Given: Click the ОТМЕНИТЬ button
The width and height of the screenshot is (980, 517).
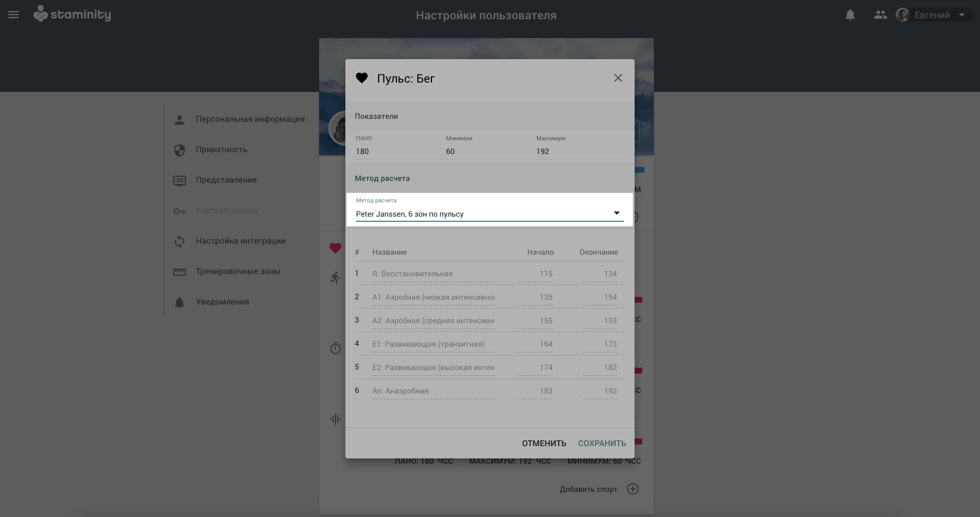Looking at the screenshot, I should pos(544,443).
